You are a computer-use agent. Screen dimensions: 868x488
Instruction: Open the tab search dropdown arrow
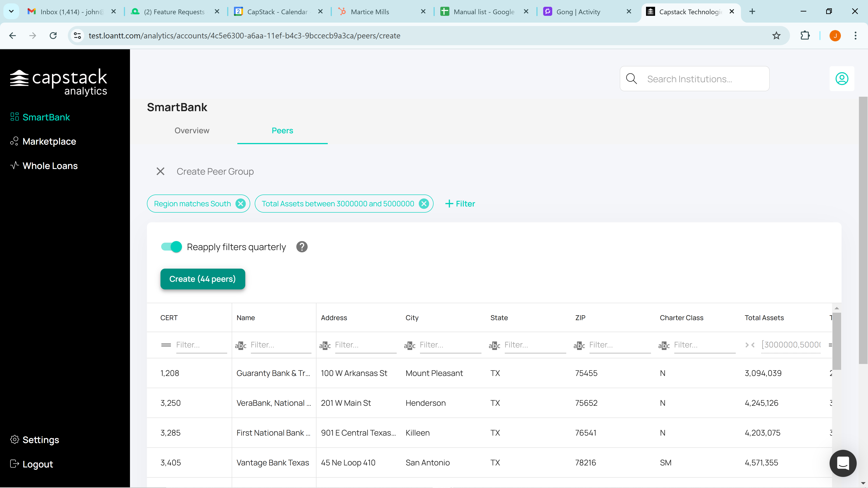click(x=11, y=12)
